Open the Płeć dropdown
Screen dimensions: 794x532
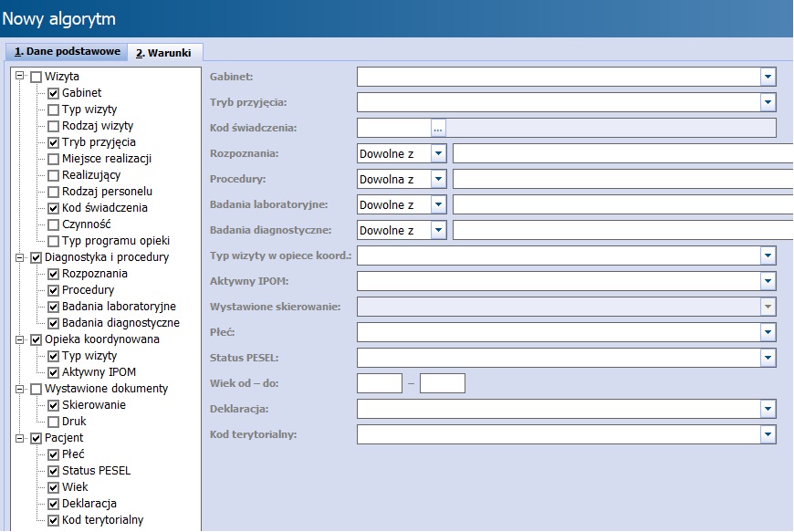pos(768,332)
